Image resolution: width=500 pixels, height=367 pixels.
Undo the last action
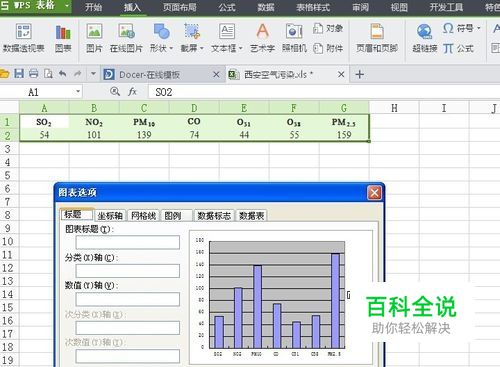(62, 74)
